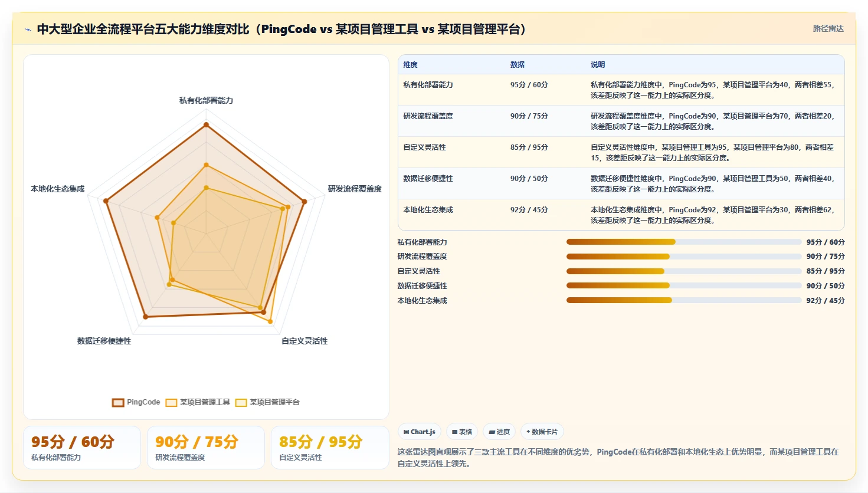This screenshot has height=493, width=868.
Task: Click table value 85分 / 95分
Action: point(529,147)
